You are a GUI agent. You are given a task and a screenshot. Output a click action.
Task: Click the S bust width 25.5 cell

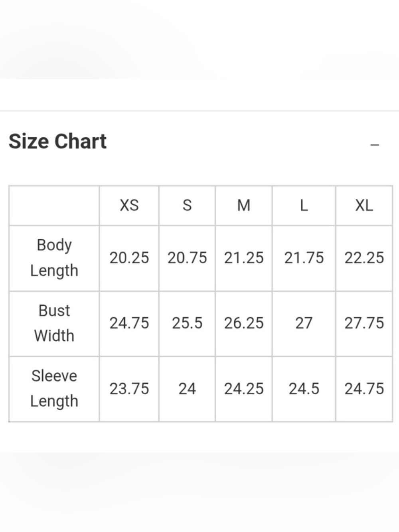[x=187, y=324]
